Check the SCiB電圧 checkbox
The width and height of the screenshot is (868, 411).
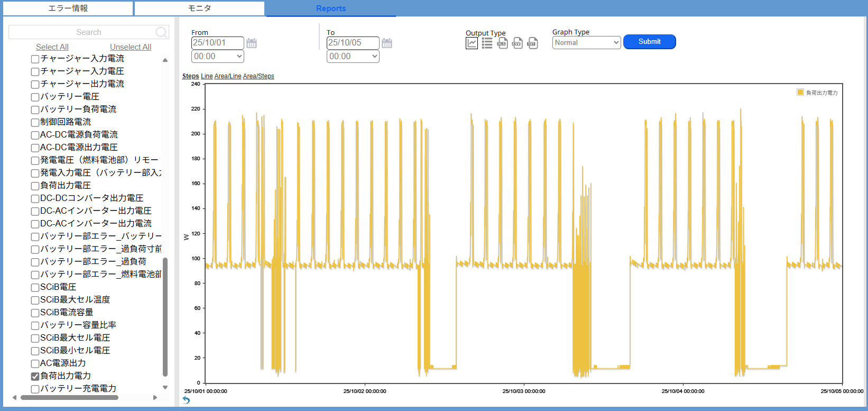click(x=35, y=287)
